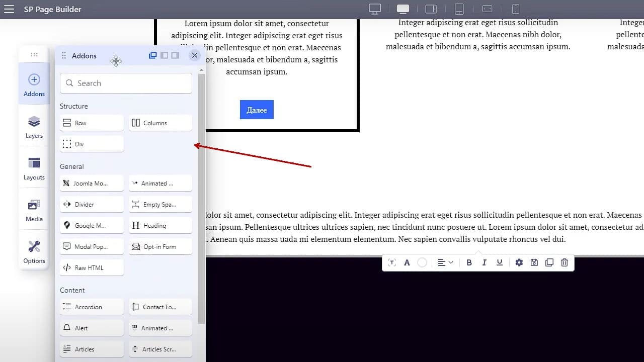Viewport: 644px width, 362px height.
Task: Switch to landscape tablet preview
Action: click(x=431, y=9)
